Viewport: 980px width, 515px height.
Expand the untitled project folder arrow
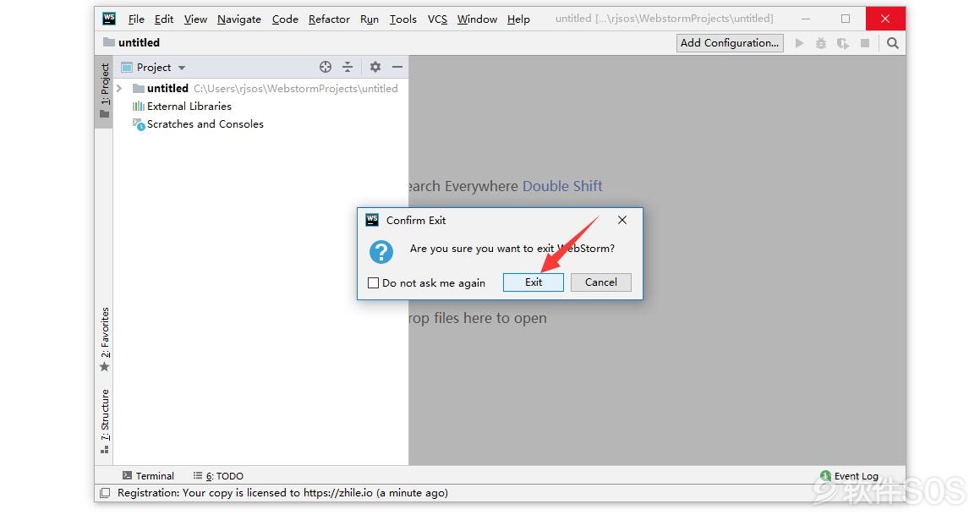pos(118,89)
